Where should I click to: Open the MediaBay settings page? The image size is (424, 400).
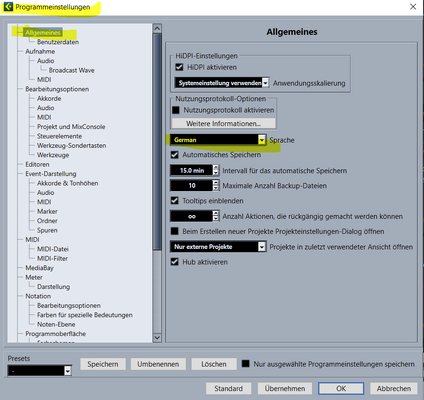pyautogui.click(x=39, y=268)
